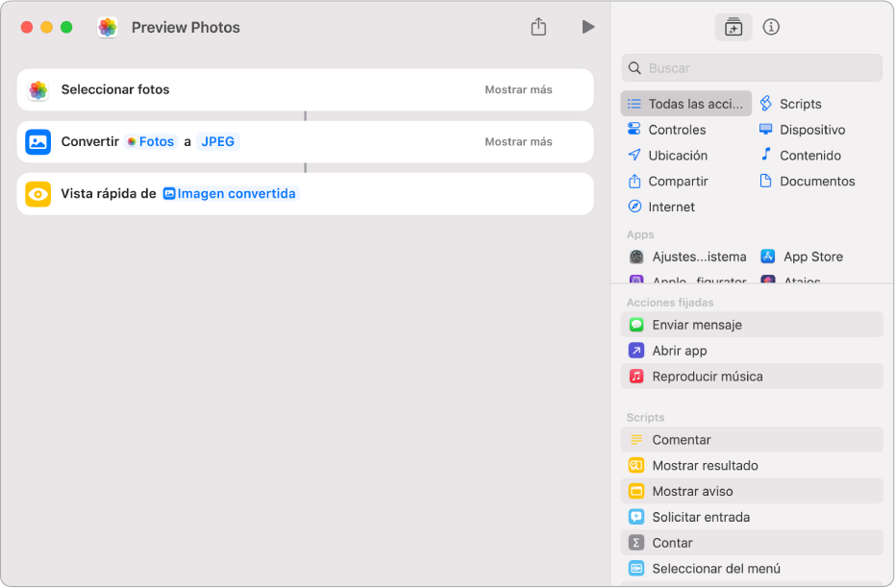Add the Contar action
Viewport: 895px width, 588px height.
point(752,543)
